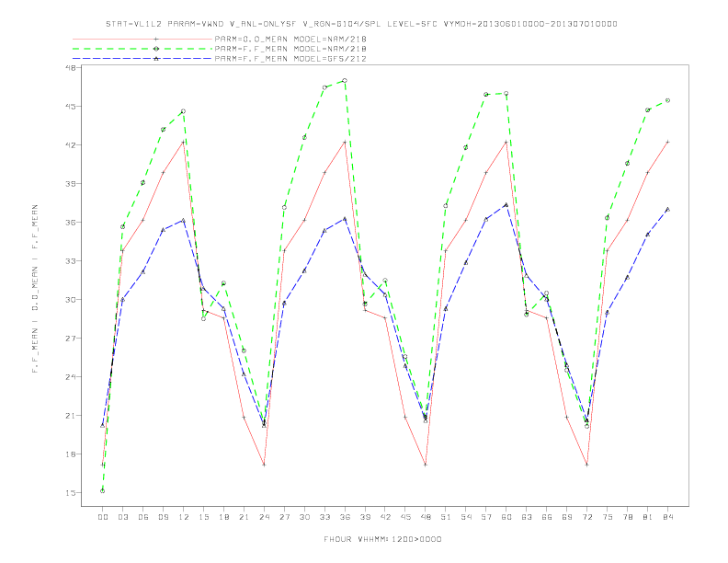Click y-axis tick label 45
Image resolution: width=728 pixels, height=563 pixels.
click(x=71, y=107)
